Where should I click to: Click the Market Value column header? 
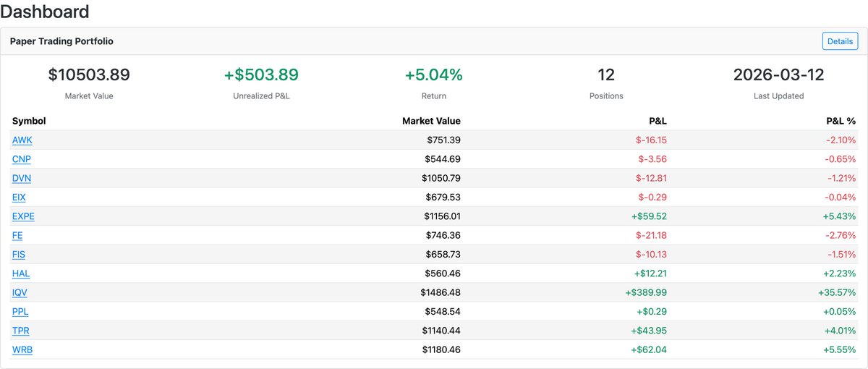click(x=431, y=121)
